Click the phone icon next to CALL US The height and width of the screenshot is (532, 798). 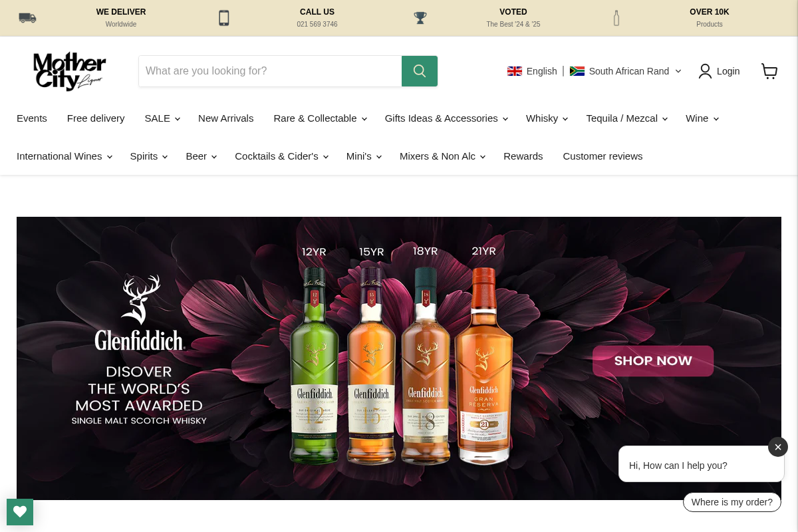click(x=223, y=18)
